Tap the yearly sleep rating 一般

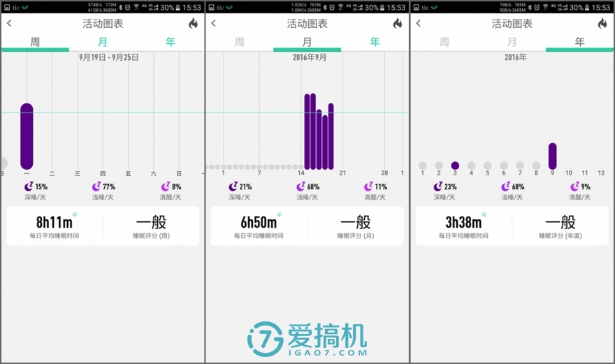pos(560,222)
